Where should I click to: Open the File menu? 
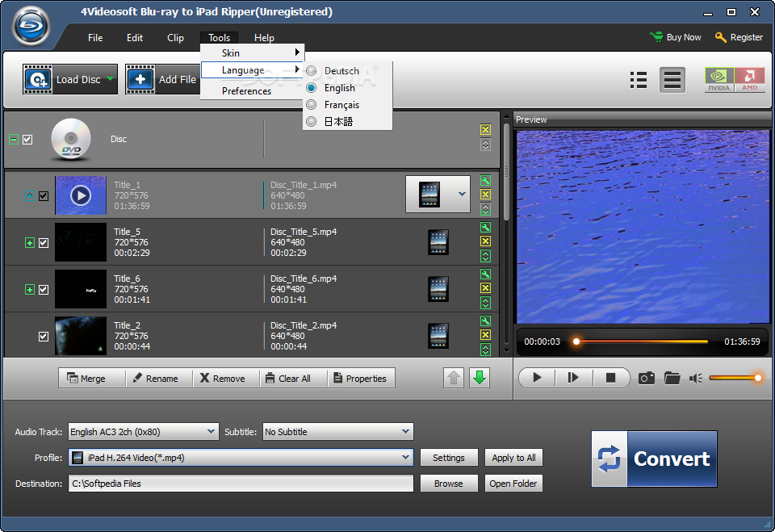[x=95, y=38]
